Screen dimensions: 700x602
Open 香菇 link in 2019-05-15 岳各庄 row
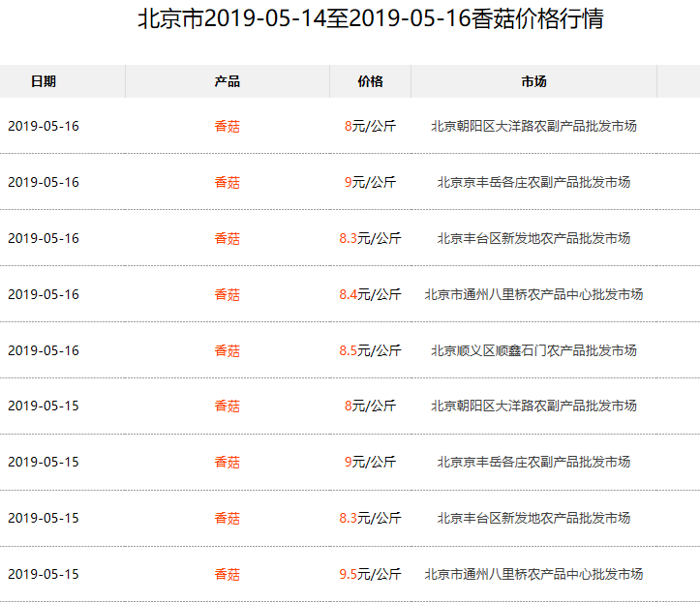pos(228,462)
